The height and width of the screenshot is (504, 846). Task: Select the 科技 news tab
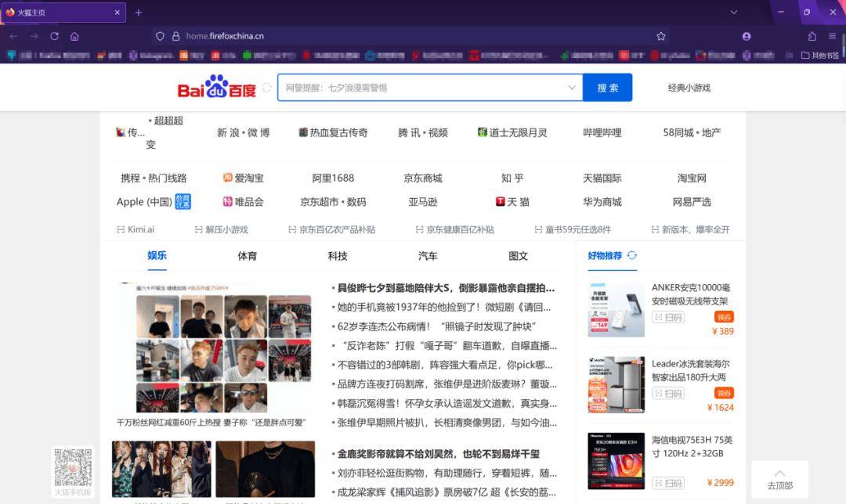coord(338,256)
